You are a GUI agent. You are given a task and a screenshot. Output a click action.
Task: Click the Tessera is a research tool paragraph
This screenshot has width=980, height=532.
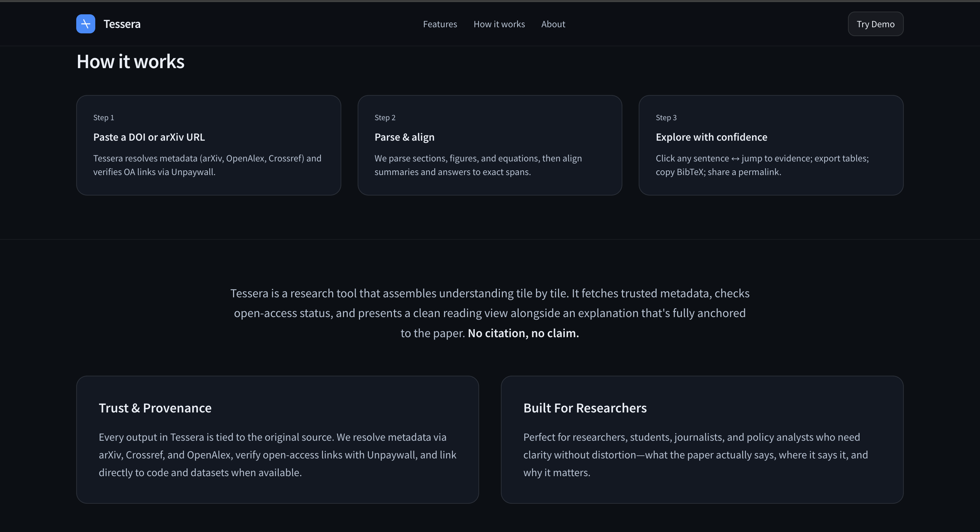[x=490, y=313]
